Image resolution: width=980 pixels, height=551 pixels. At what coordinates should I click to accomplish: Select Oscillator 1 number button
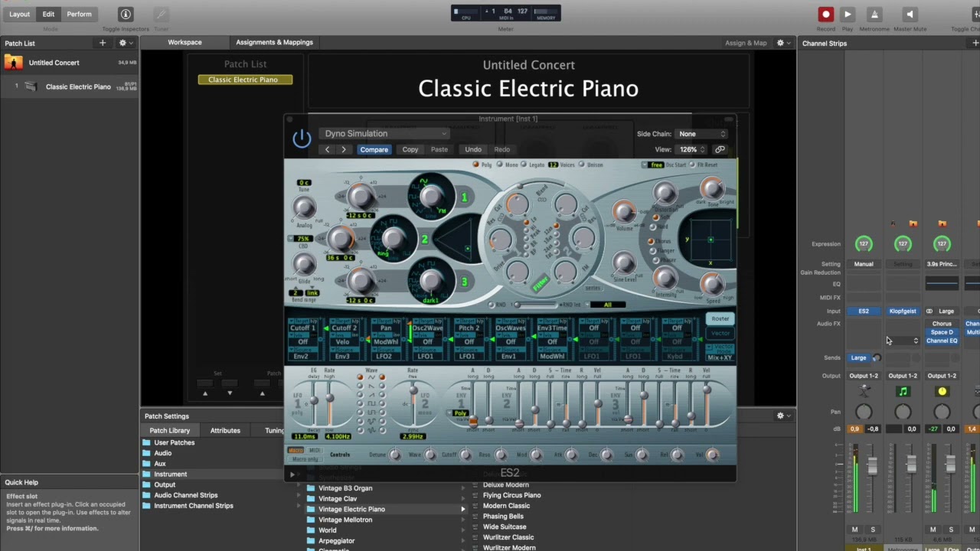(x=464, y=197)
